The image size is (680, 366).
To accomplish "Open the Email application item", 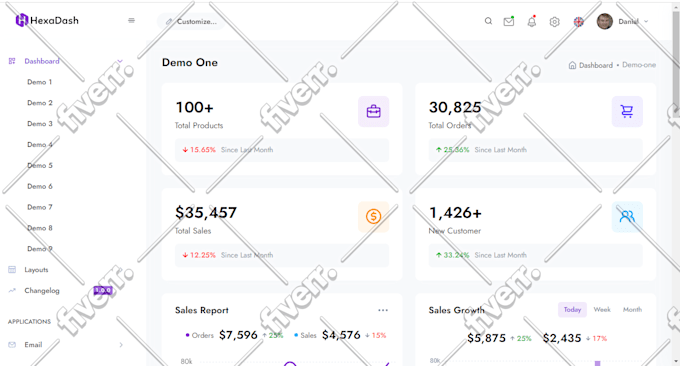I will pyautogui.click(x=33, y=345).
